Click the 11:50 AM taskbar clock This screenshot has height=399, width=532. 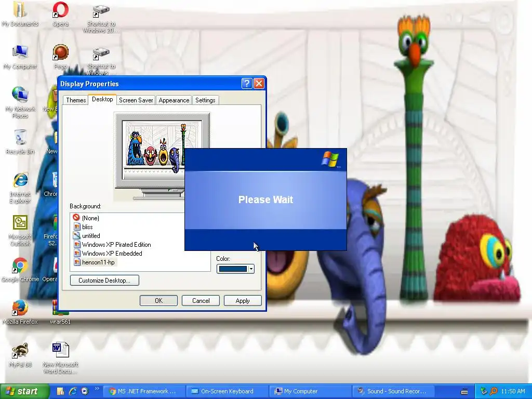click(513, 391)
